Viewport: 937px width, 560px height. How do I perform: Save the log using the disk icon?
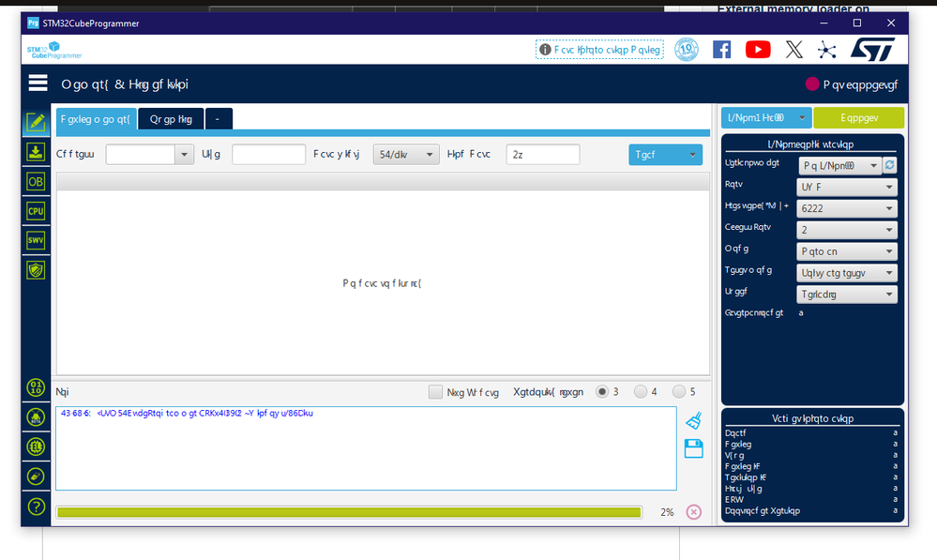click(693, 448)
